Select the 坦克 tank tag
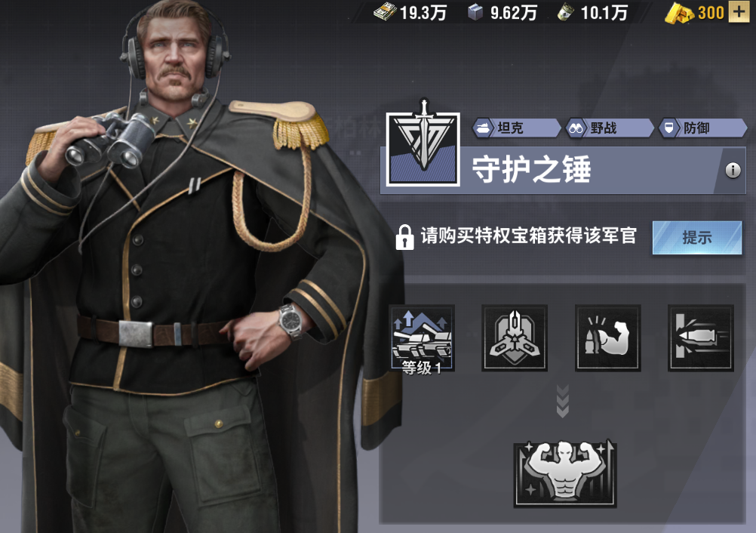 (516, 128)
